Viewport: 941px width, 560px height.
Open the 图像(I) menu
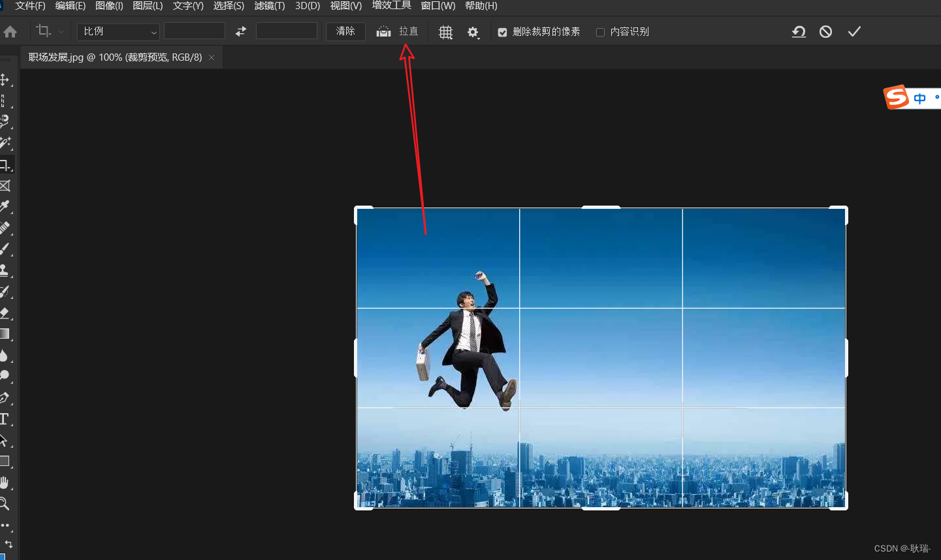109,6
